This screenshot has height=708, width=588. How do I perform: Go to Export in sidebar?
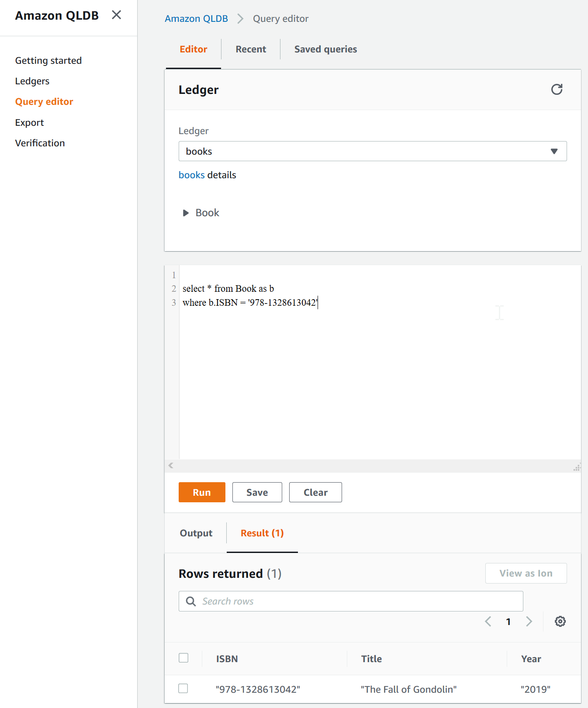[x=30, y=123]
